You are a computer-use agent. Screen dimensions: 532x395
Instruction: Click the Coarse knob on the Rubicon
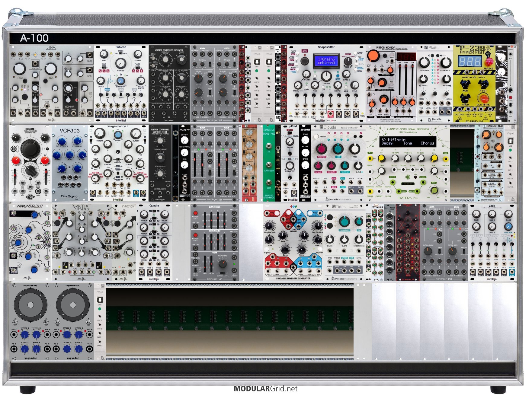(121, 63)
